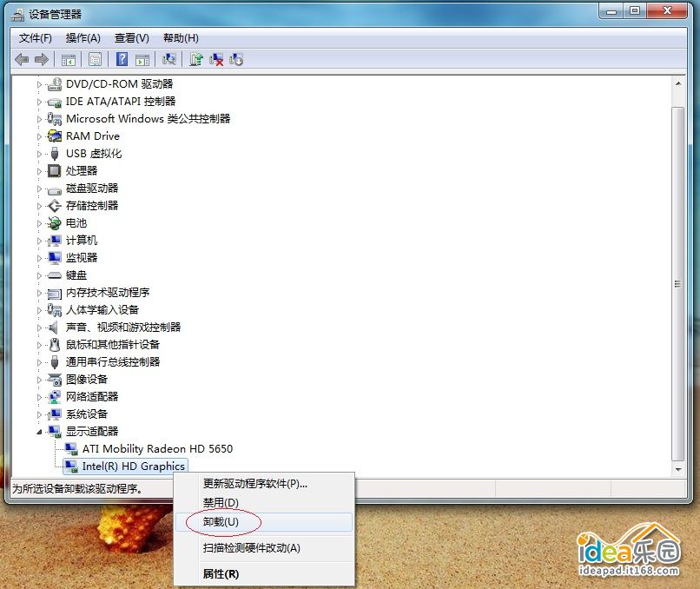Open the 帮助(H) menu
Viewport: 700px width, 589px height.
[x=181, y=38]
